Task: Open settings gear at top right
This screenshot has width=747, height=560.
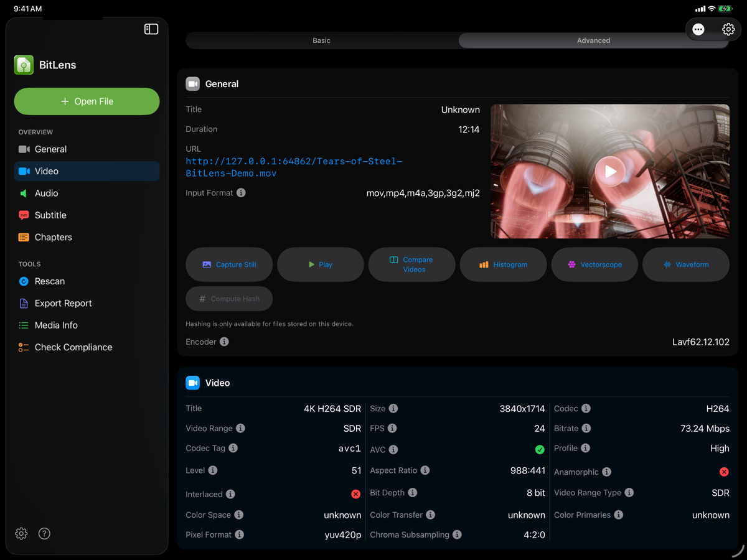Action: [x=728, y=29]
